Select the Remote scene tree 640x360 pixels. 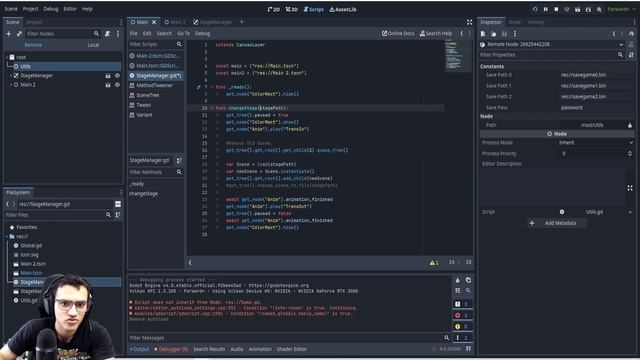point(33,45)
